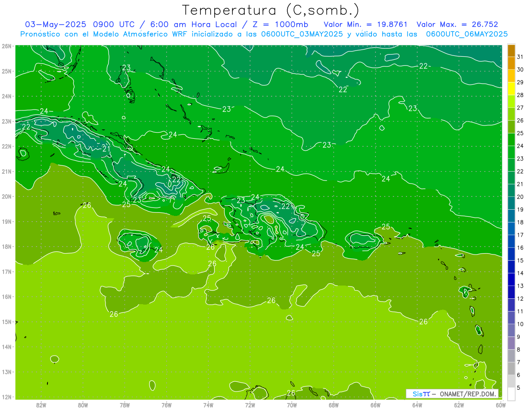This screenshot has height=411, width=532.
Task: Click the 62W longitude axis label
Action: click(x=459, y=404)
